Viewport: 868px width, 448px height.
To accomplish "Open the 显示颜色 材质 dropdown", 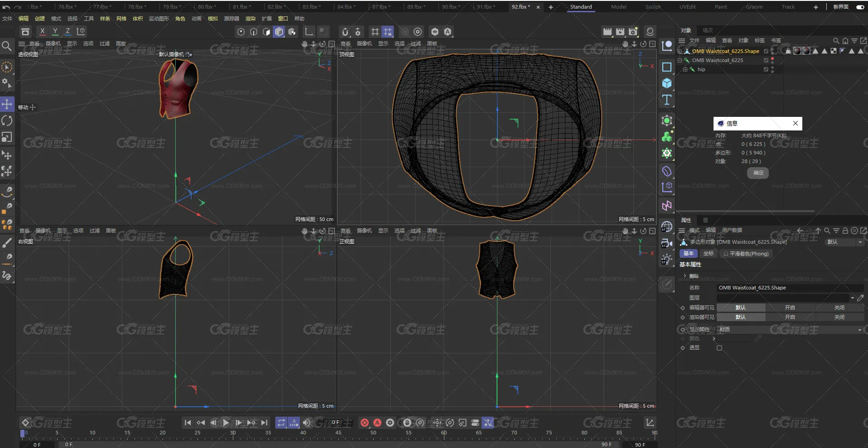I will (790, 329).
